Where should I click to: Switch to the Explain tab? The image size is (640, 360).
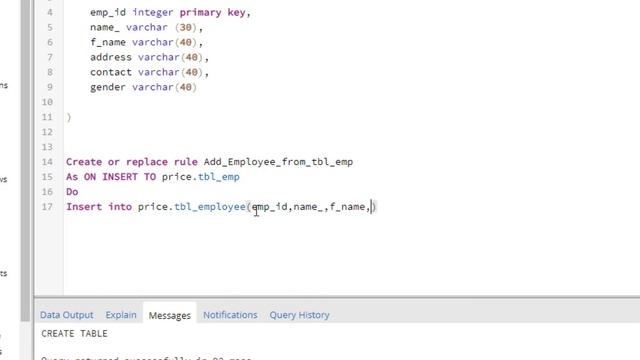point(121,315)
